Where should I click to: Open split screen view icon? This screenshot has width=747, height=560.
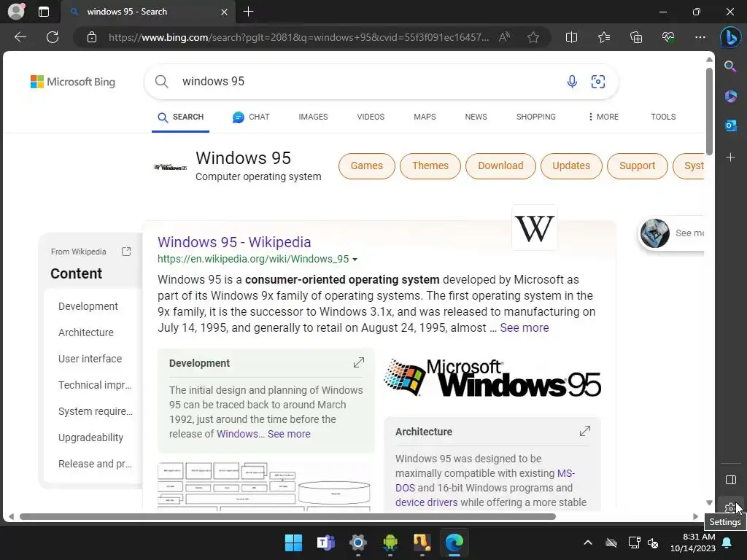click(x=571, y=37)
